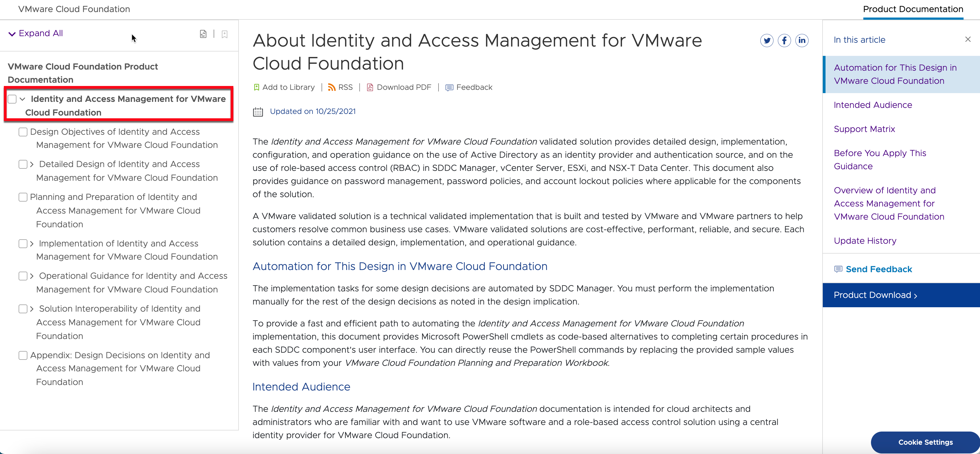Switch to the Product Documentation tab
Image resolution: width=980 pixels, height=454 pixels.
click(913, 9)
